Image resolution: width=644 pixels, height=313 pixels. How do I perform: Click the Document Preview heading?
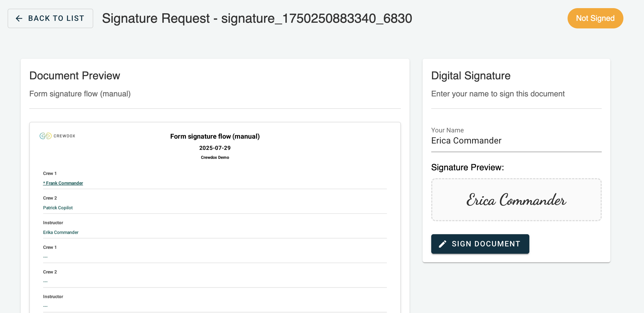tap(75, 76)
